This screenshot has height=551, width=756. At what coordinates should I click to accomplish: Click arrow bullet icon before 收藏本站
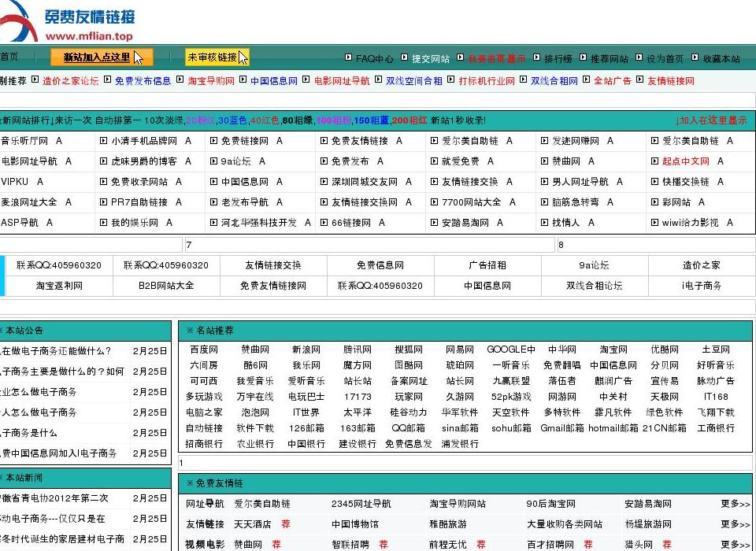point(695,57)
